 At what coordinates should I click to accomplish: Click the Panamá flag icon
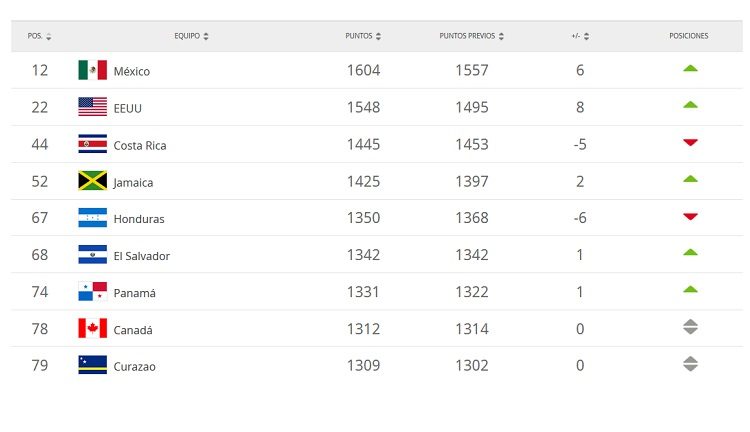pyautogui.click(x=92, y=292)
